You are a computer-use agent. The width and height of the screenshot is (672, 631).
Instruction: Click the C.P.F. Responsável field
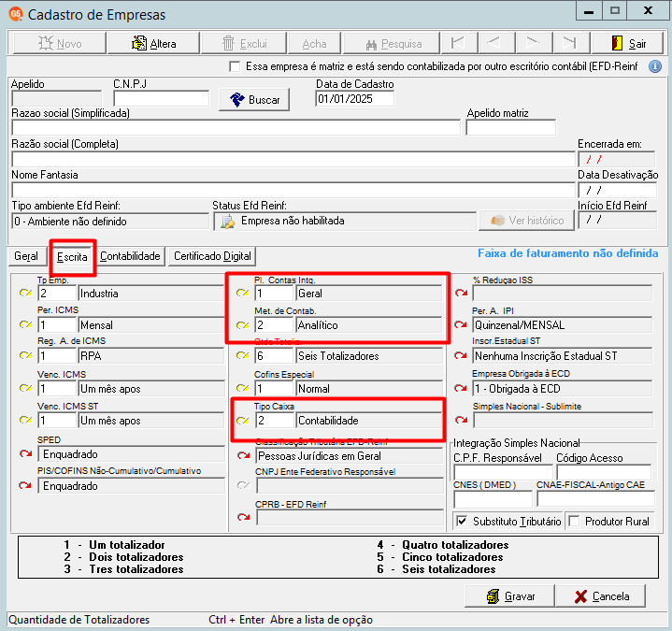(x=503, y=473)
